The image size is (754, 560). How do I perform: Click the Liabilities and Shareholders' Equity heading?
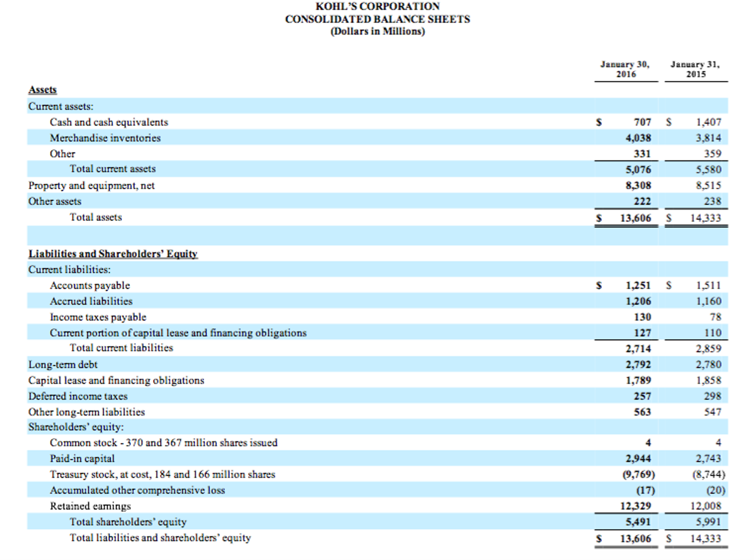(113, 254)
